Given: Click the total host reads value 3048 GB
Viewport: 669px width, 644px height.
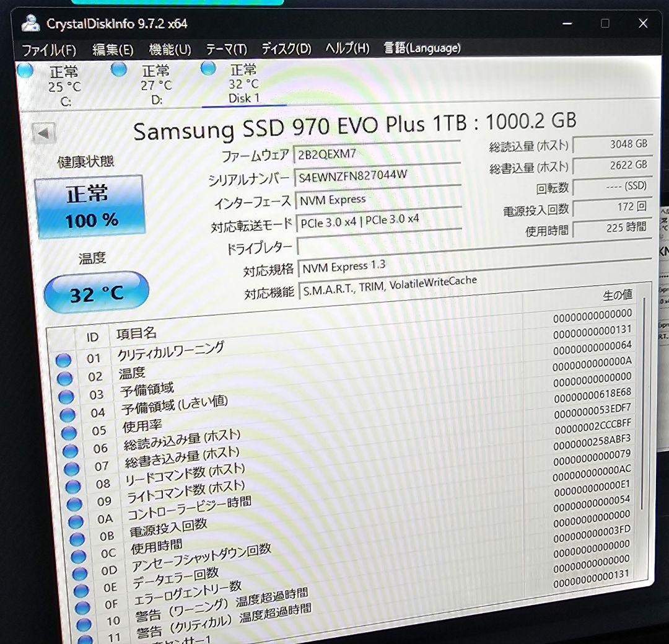Looking at the screenshot, I should (612, 144).
